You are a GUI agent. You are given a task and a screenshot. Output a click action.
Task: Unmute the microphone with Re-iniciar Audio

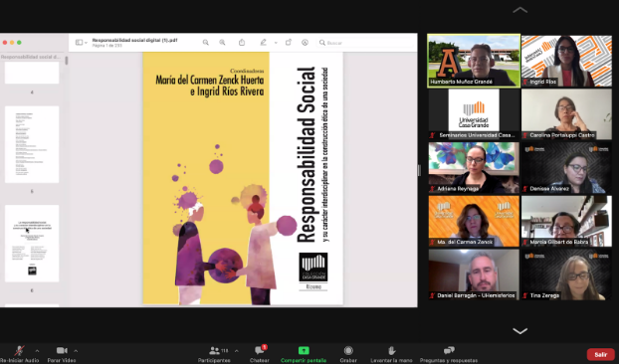point(19,354)
